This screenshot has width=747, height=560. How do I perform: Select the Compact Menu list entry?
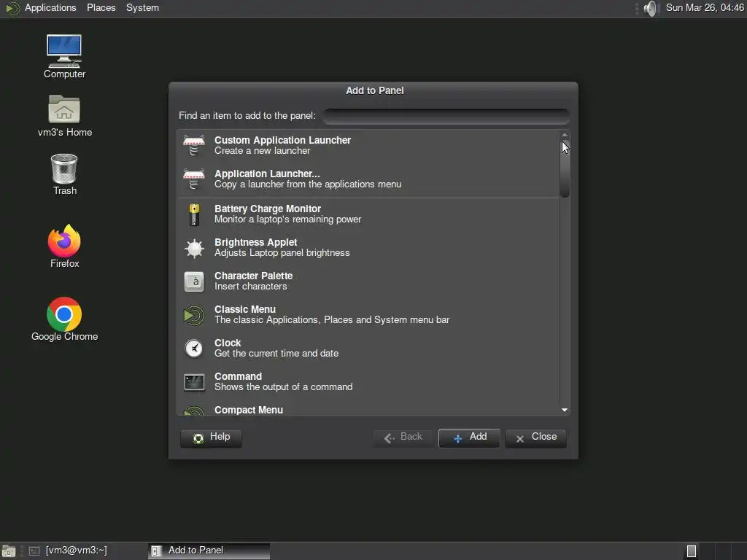pyautogui.click(x=368, y=410)
